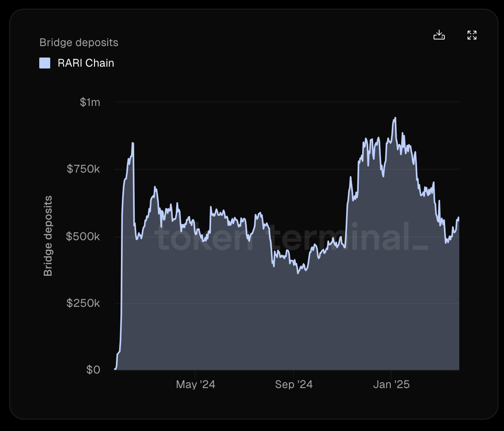Click the RARI Chain legend label
This screenshot has width=504, height=431.
[x=86, y=63]
